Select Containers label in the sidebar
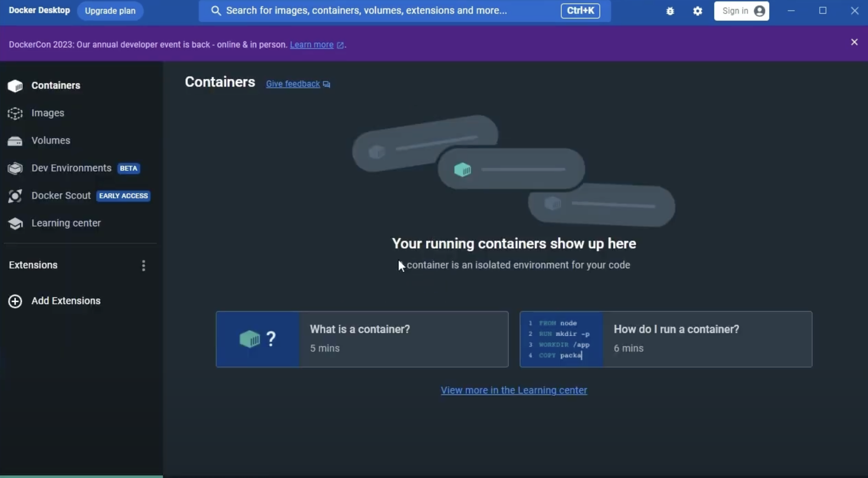 [x=56, y=85]
